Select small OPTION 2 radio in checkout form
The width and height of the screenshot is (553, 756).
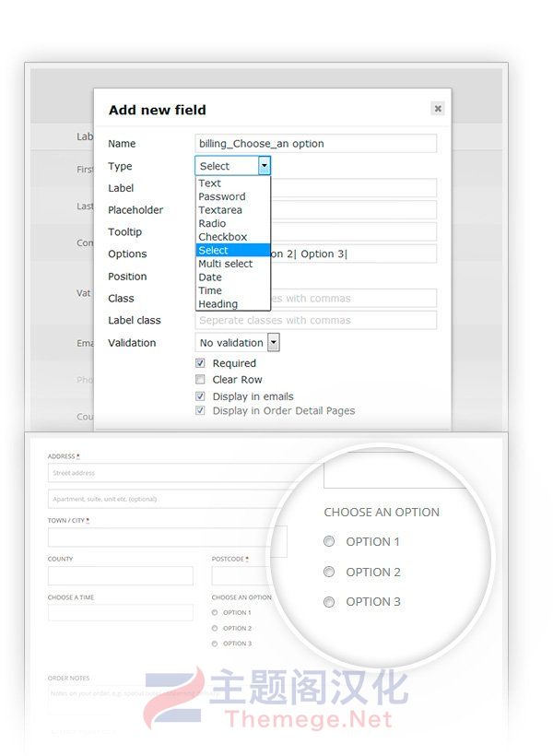215,628
